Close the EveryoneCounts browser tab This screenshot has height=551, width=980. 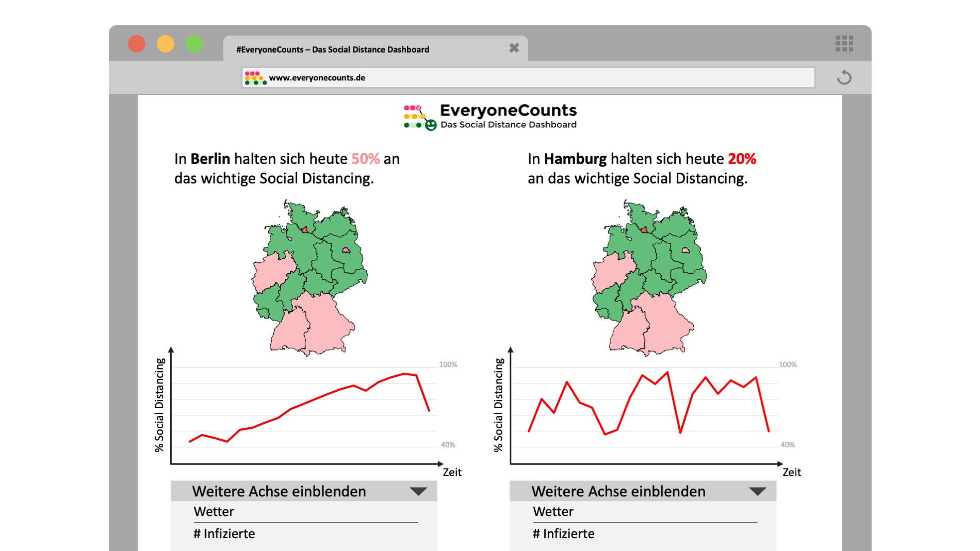(514, 48)
